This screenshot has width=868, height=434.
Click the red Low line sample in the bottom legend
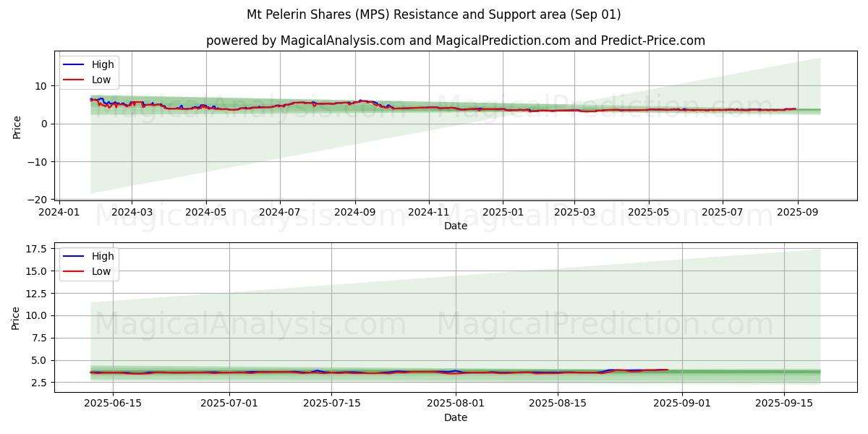click(75, 273)
